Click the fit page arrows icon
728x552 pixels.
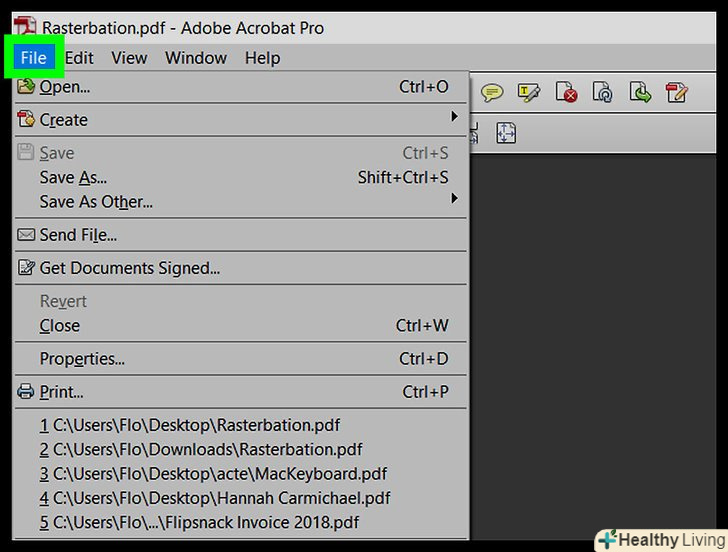pos(506,133)
